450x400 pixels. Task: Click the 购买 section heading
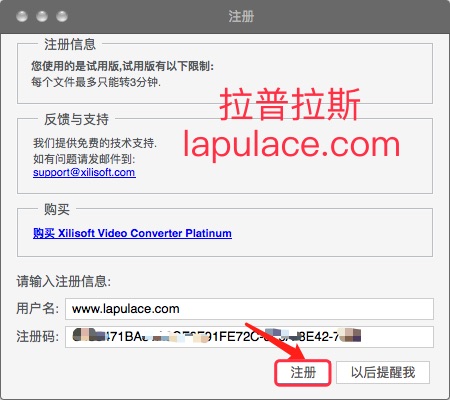point(57,209)
